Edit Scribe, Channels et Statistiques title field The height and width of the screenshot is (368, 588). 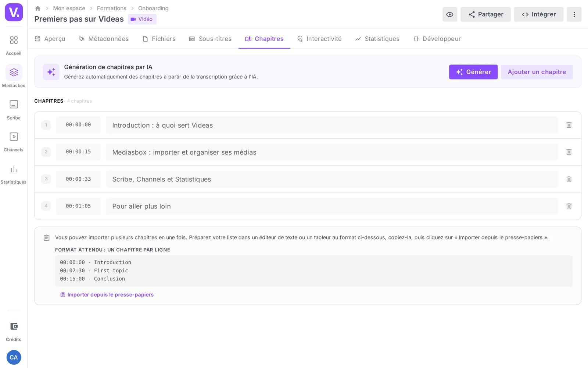coord(332,179)
